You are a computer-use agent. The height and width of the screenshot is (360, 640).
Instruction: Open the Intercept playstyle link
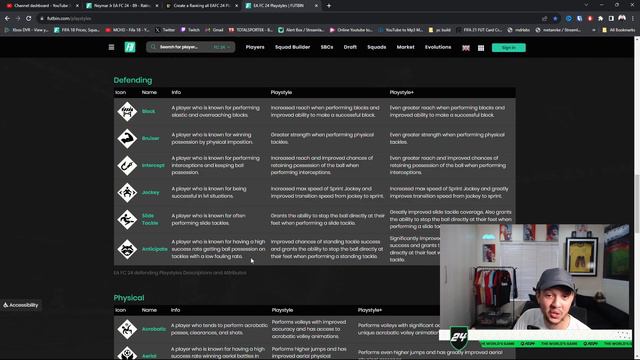pyautogui.click(x=153, y=165)
